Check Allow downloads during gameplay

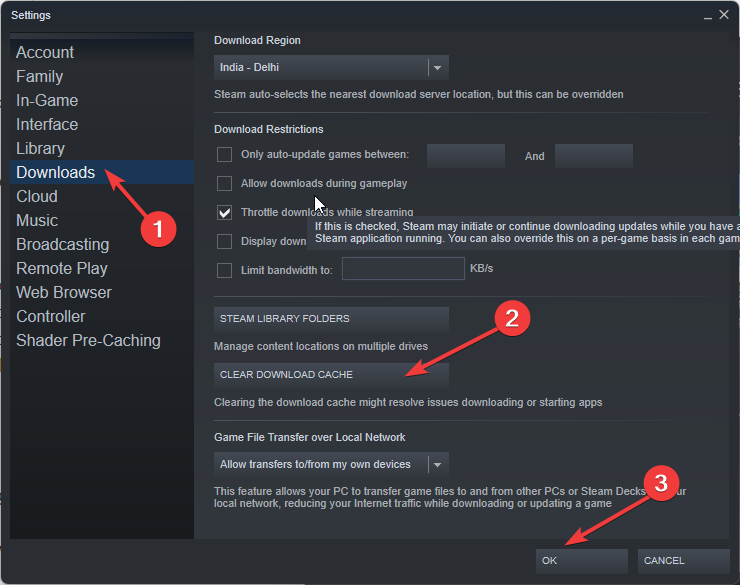[x=224, y=184]
